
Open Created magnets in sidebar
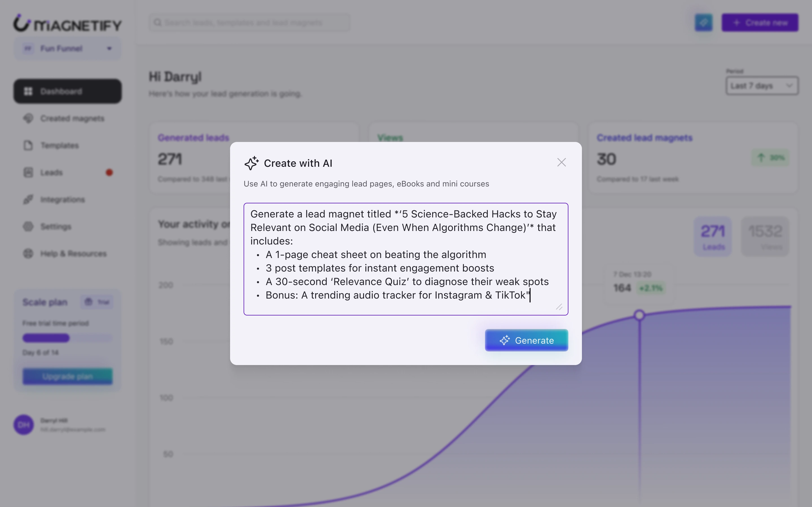pos(72,118)
